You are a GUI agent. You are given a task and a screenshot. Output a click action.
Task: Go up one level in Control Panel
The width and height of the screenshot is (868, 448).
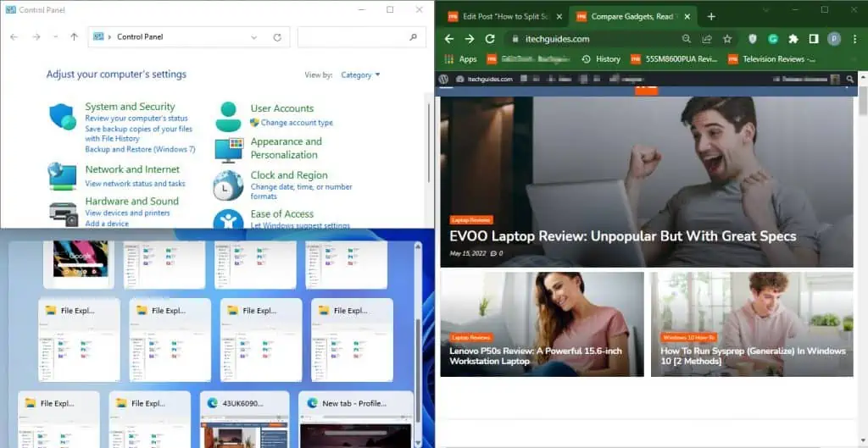point(75,37)
